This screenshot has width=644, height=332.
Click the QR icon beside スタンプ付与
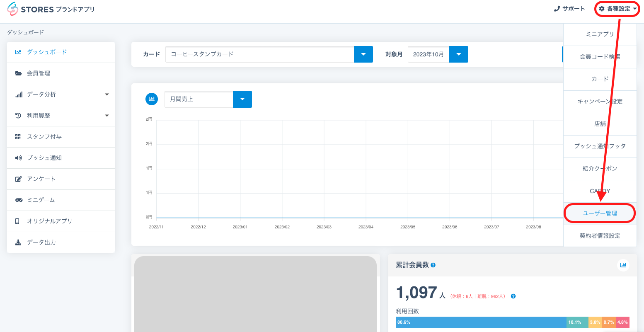[x=18, y=137]
